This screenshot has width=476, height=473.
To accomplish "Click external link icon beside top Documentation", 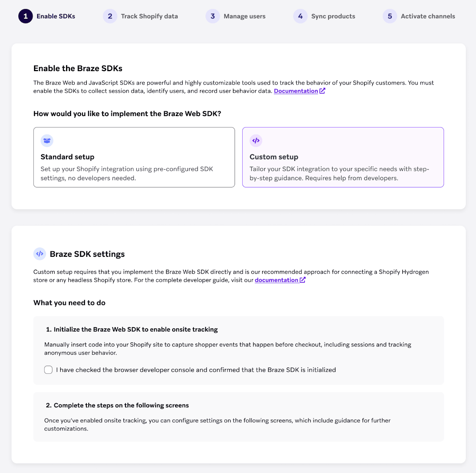I will coord(322,91).
